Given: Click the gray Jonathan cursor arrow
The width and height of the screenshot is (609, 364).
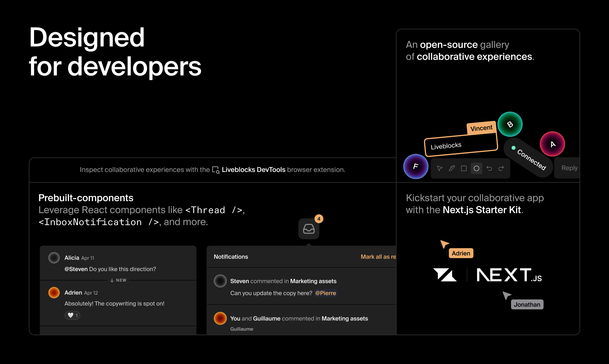Looking at the screenshot, I should 507,295.
